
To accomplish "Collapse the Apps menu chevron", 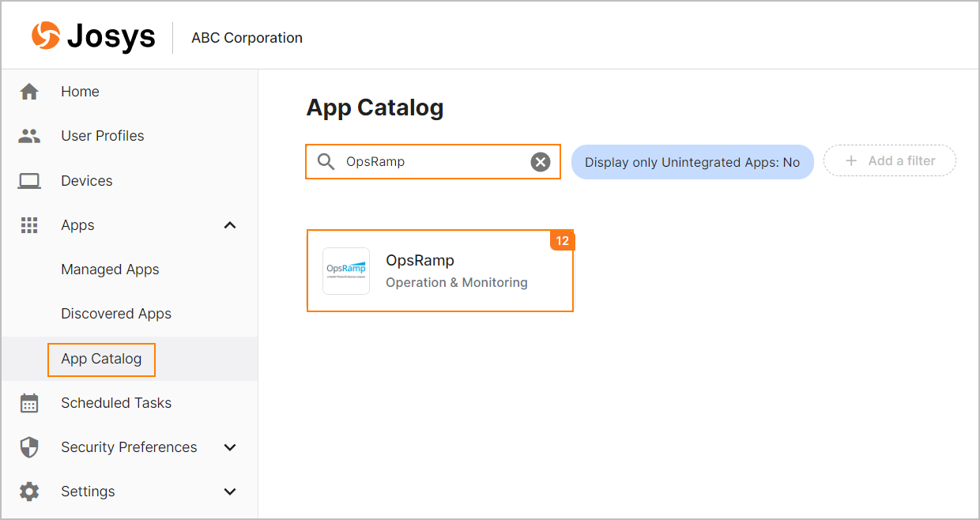I will point(230,225).
